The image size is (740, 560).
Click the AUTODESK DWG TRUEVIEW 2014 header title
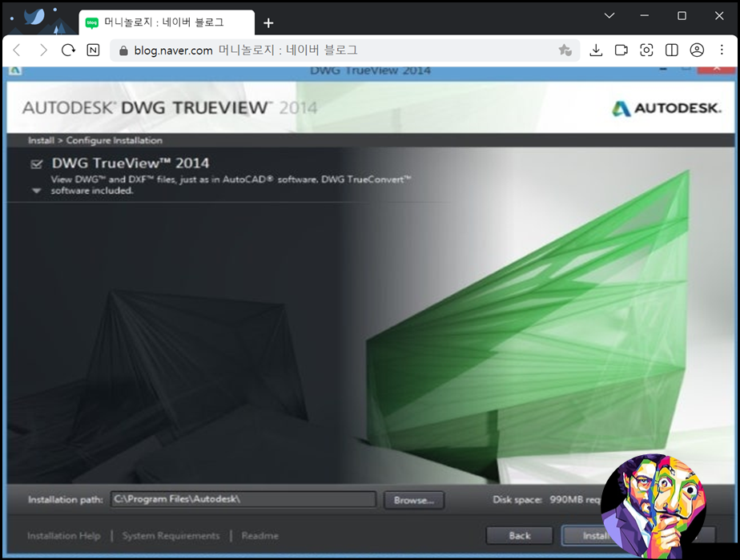tap(170, 107)
